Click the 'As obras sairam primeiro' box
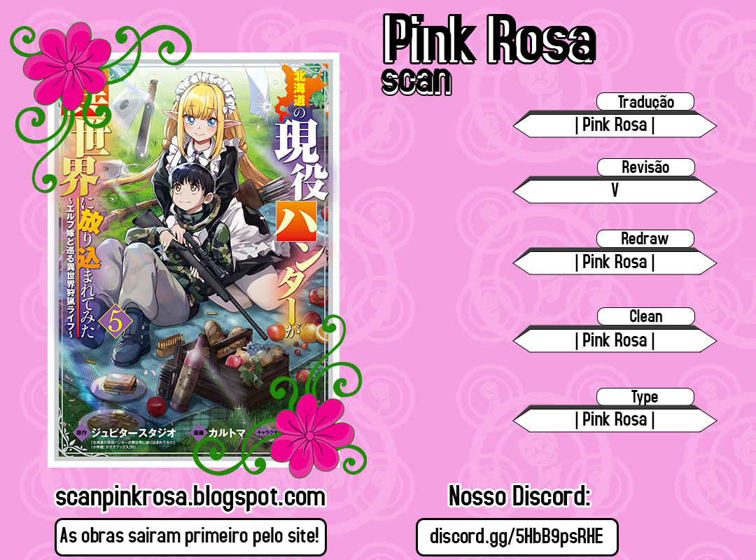 click(190, 537)
